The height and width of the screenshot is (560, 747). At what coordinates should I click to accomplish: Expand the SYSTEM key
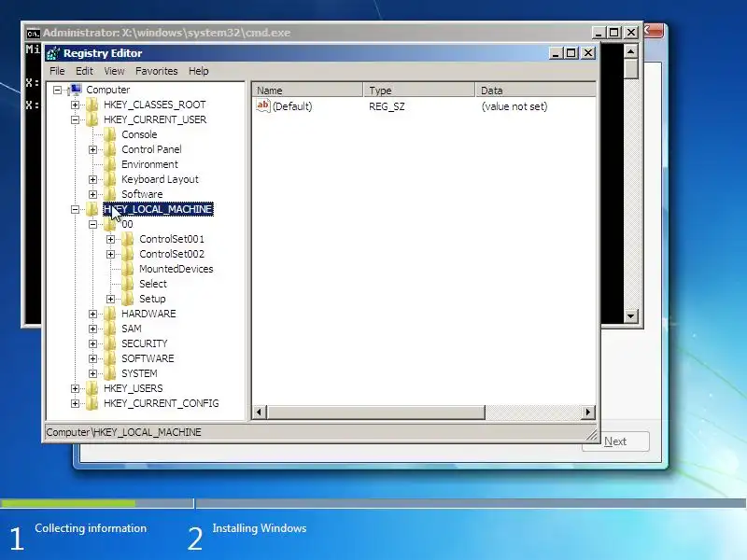[x=92, y=373]
